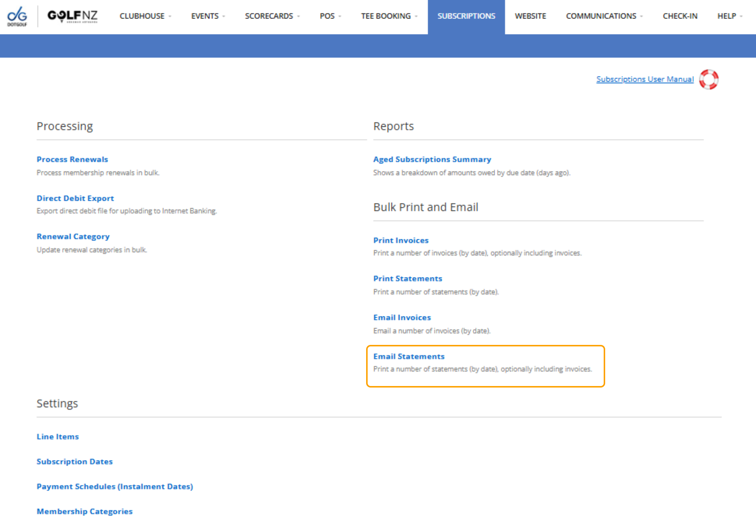Open the Communications dropdown menu
756x532 pixels.
point(604,16)
